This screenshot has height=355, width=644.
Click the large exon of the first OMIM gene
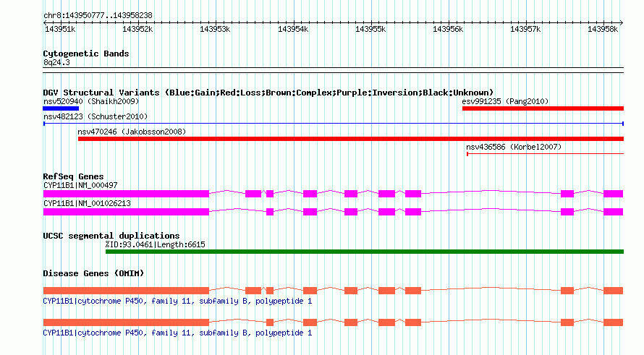(x=126, y=291)
